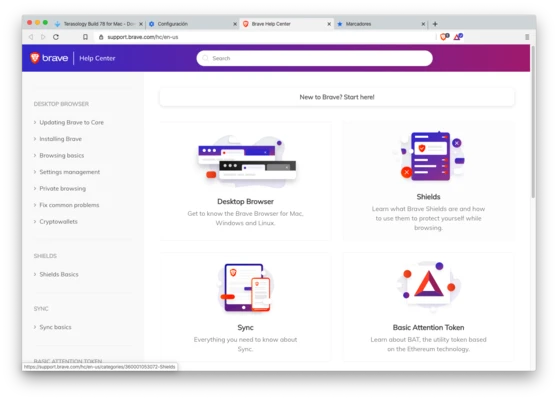Screen dimensions: 558x400
Task: Click the lock icon in address bar
Action: tap(101, 37)
